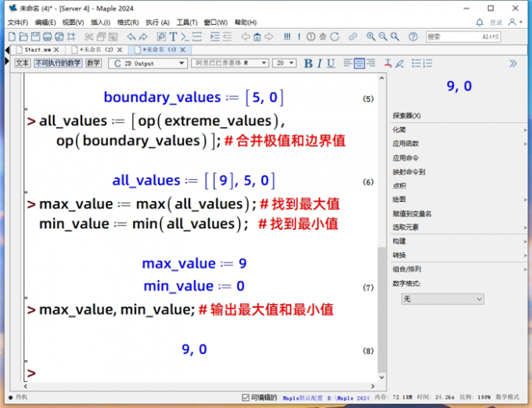This screenshot has width=532, height=408.
Task: Open the font size 20 dropdown
Action: click(284, 63)
